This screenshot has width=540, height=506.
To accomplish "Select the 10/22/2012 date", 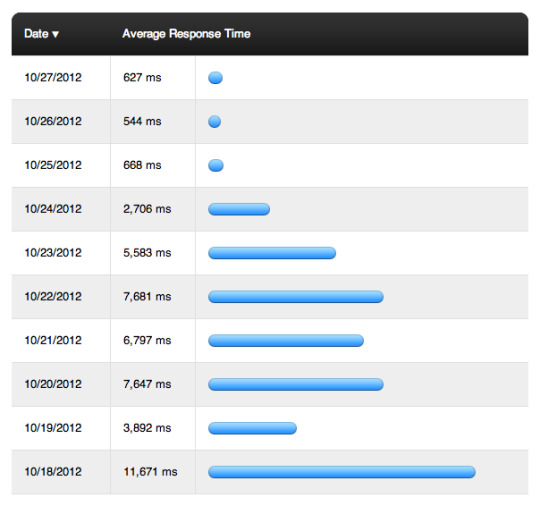I will click(53, 296).
